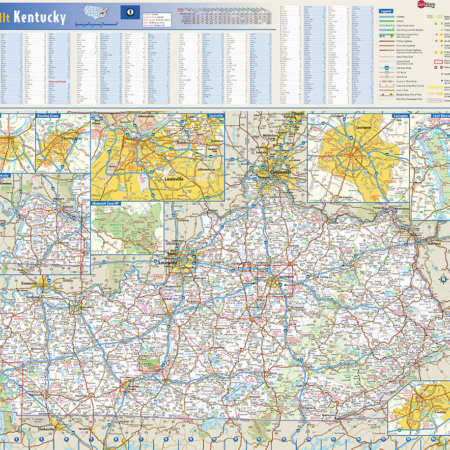
Task: Click the Land Between the Lakes inset label
Action: (x=441, y=116)
